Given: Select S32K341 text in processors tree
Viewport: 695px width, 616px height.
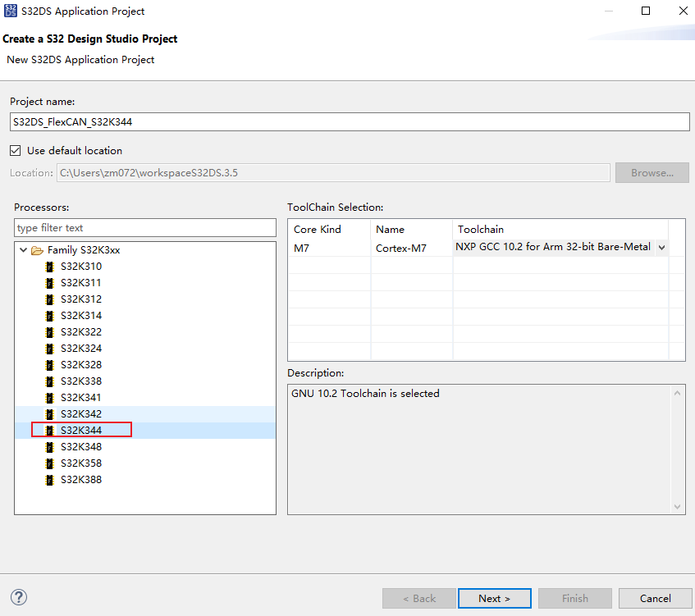Looking at the screenshot, I should [x=80, y=398].
